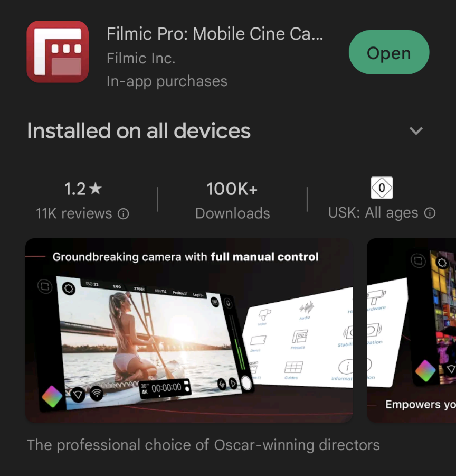
Task: Click the Presets icon in the settings panel
Action: [299, 339]
